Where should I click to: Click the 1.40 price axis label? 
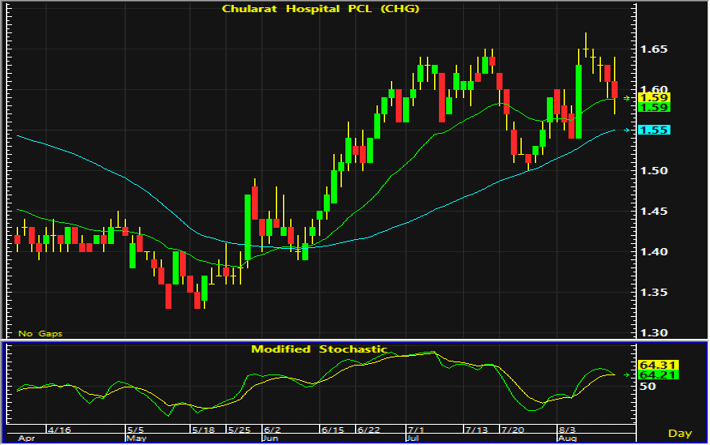(x=653, y=252)
